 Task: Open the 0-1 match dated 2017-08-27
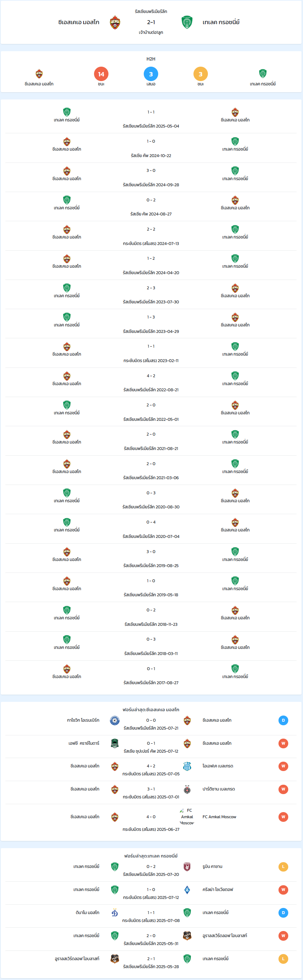pyautogui.click(x=151, y=675)
